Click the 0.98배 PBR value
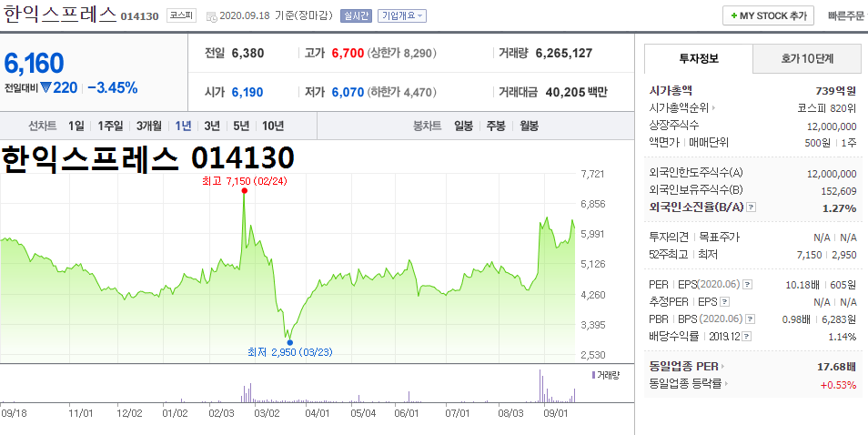Image resolution: width=868 pixels, height=435 pixels. click(x=796, y=319)
